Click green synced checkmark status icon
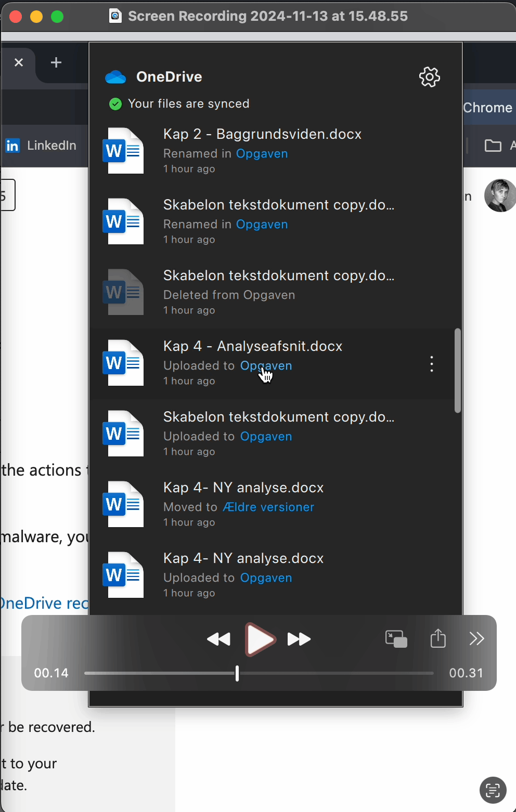Viewport: 516px width, 812px height. (115, 104)
